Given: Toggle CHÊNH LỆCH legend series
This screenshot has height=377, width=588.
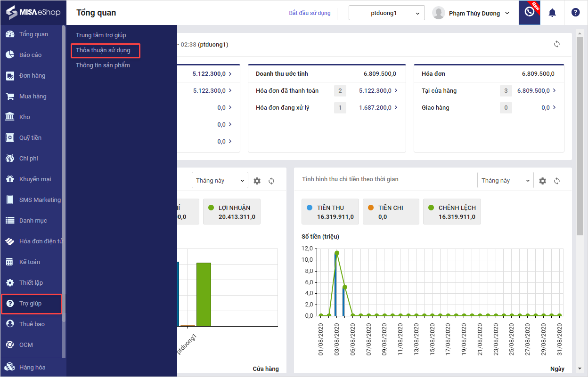Looking at the screenshot, I should click(x=452, y=212).
